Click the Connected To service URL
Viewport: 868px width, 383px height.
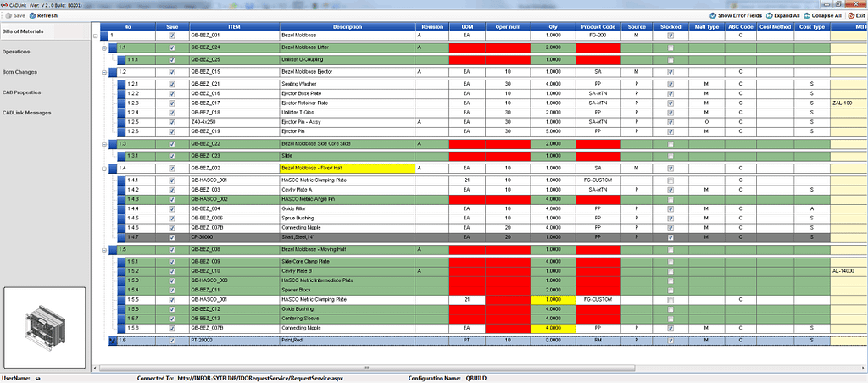click(260, 379)
